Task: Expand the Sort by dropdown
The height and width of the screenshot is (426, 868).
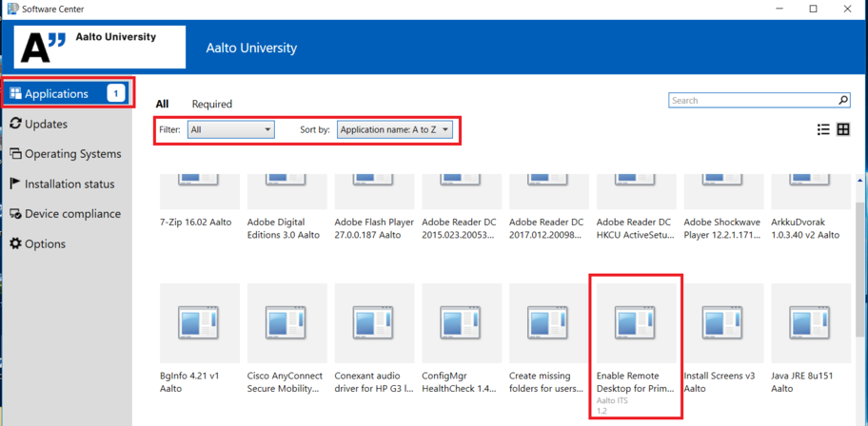Action: tap(394, 129)
